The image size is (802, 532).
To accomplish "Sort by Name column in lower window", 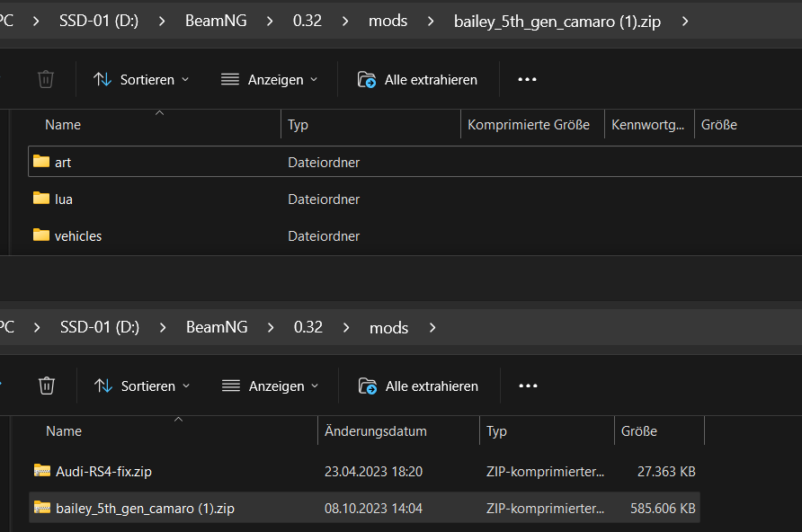I will pos(64,430).
